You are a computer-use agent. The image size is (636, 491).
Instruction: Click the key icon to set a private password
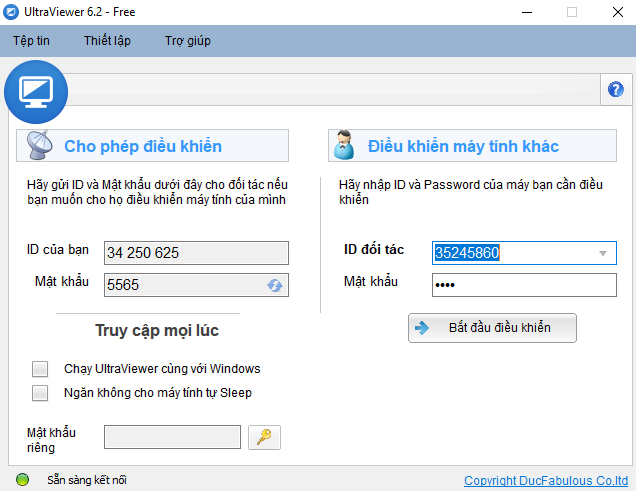[x=264, y=437]
